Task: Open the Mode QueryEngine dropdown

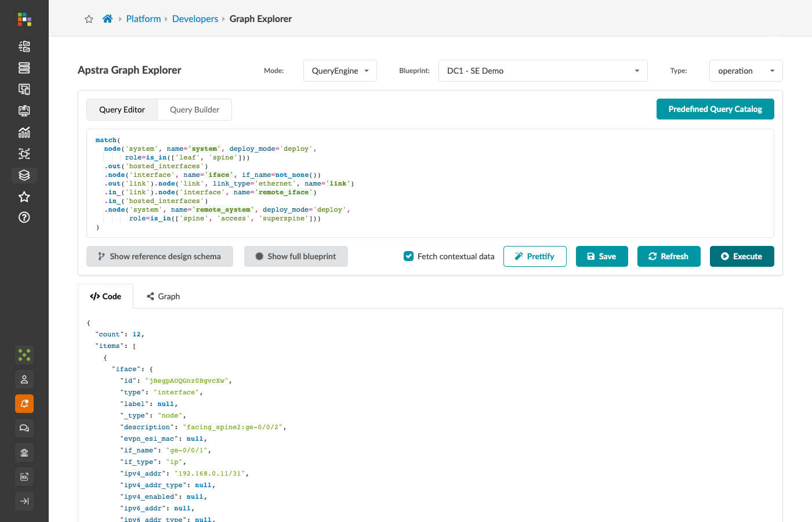Action: click(340, 71)
